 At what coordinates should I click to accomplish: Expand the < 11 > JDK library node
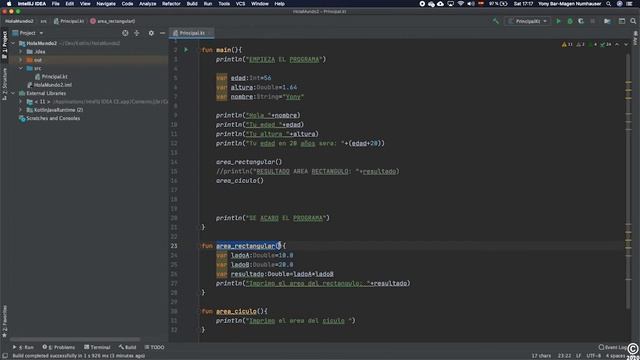click(21, 102)
